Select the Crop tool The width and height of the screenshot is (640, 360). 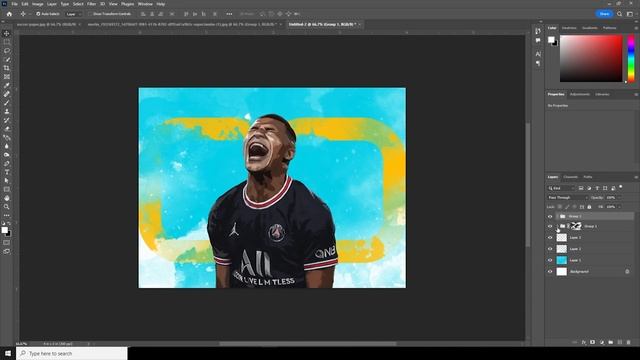7,68
